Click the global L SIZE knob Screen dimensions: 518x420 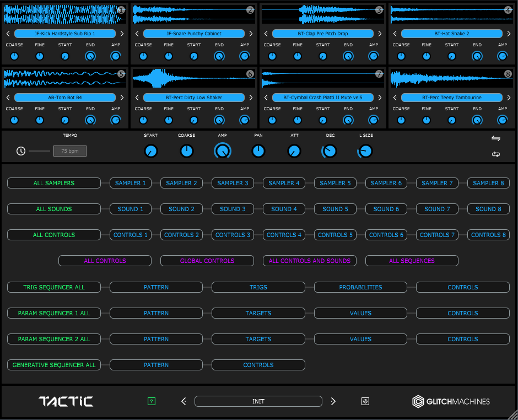[x=365, y=152]
